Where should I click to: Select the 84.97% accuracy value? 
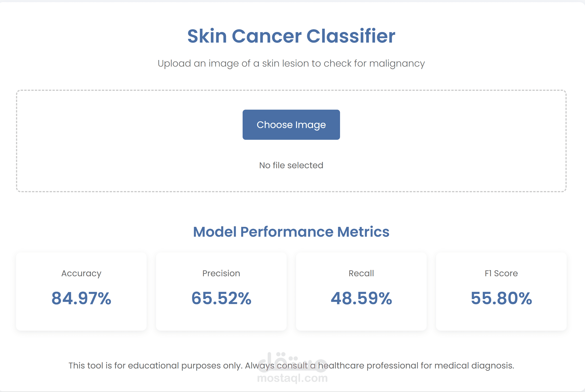[x=81, y=298]
